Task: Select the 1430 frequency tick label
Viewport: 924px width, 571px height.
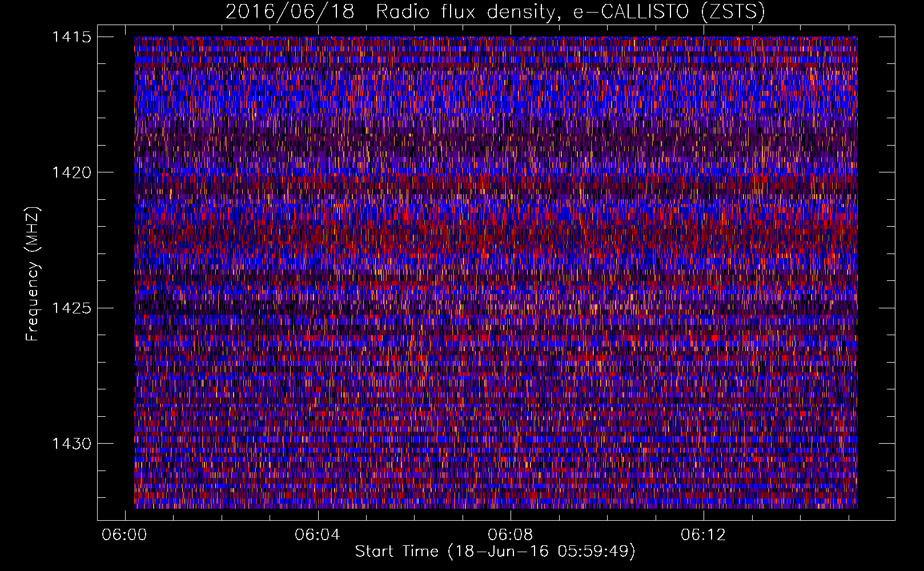Action: point(71,444)
